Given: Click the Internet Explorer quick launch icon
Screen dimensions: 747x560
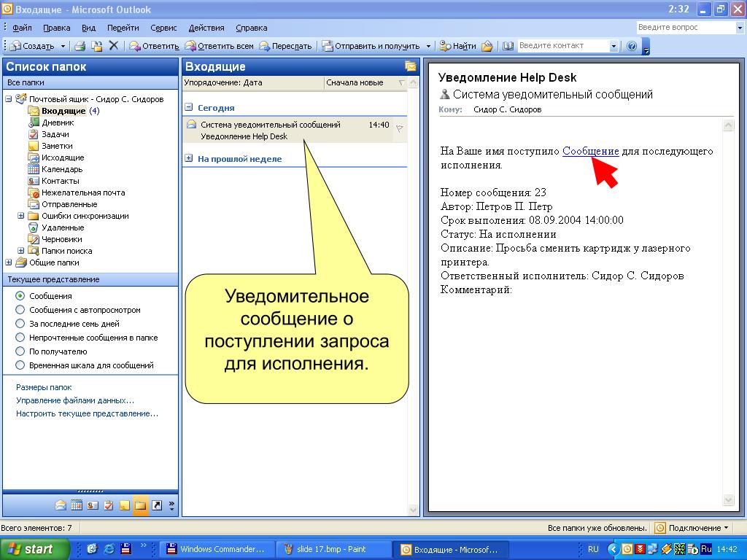Looking at the screenshot, I should [109, 549].
